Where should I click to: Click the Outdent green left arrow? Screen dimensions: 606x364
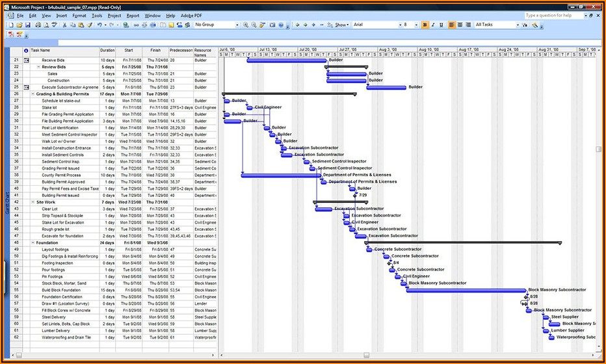coord(297,25)
